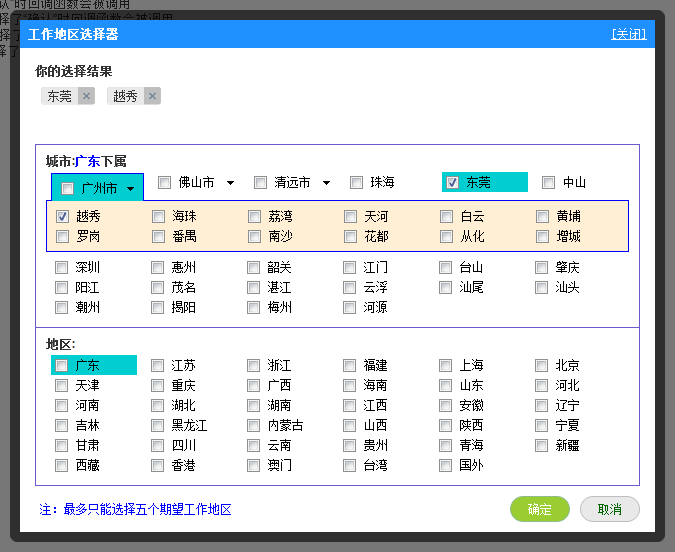Expand the 清远市 dropdown arrow
Screen dimensions: 675x552
(x=326, y=183)
